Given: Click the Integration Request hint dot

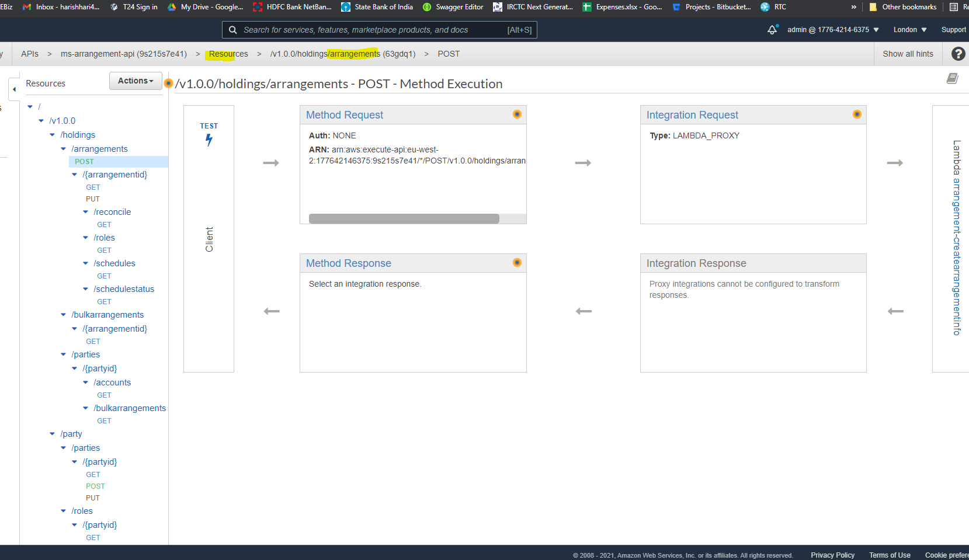Looking at the screenshot, I should (857, 114).
